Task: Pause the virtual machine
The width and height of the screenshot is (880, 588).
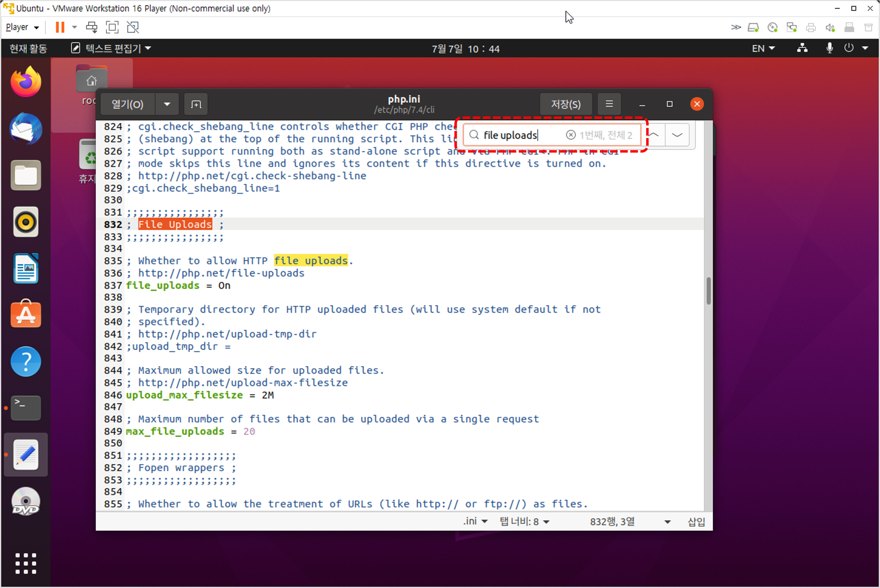Action: pos(60,27)
